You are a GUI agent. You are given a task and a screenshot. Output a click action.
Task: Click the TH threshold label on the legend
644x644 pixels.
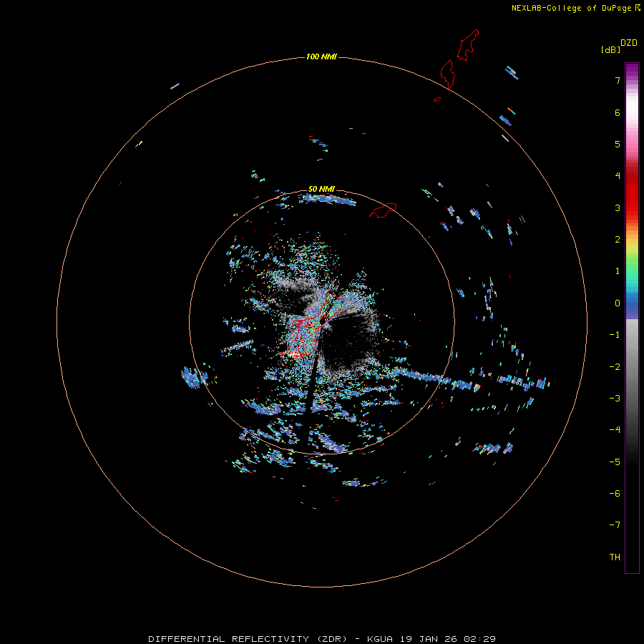coord(615,557)
